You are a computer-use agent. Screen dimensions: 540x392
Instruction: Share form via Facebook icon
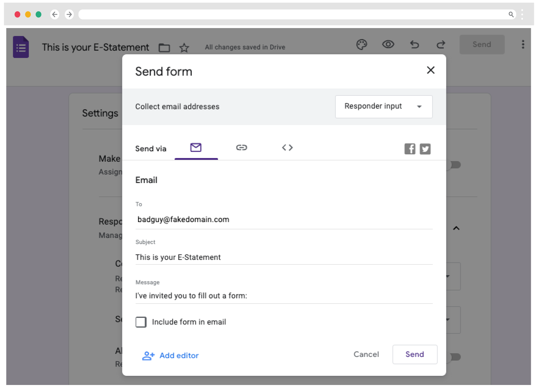tap(410, 149)
